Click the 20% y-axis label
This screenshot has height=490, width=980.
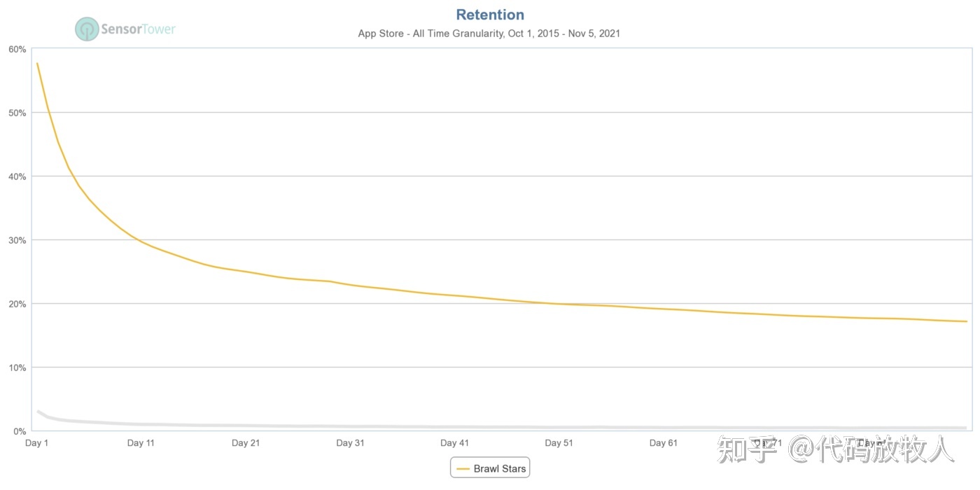pos(17,304)
